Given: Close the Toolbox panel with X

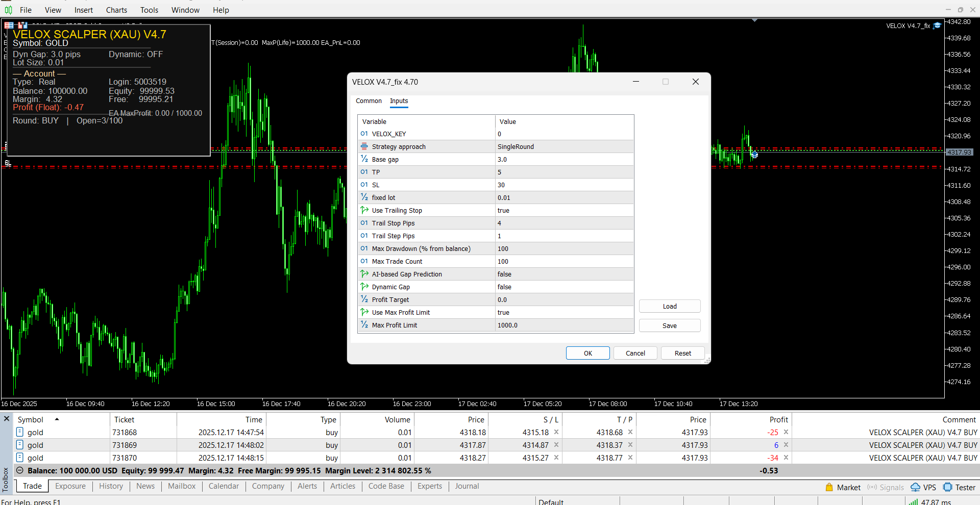Looking at the screenshot, I should tap(7, 419).
